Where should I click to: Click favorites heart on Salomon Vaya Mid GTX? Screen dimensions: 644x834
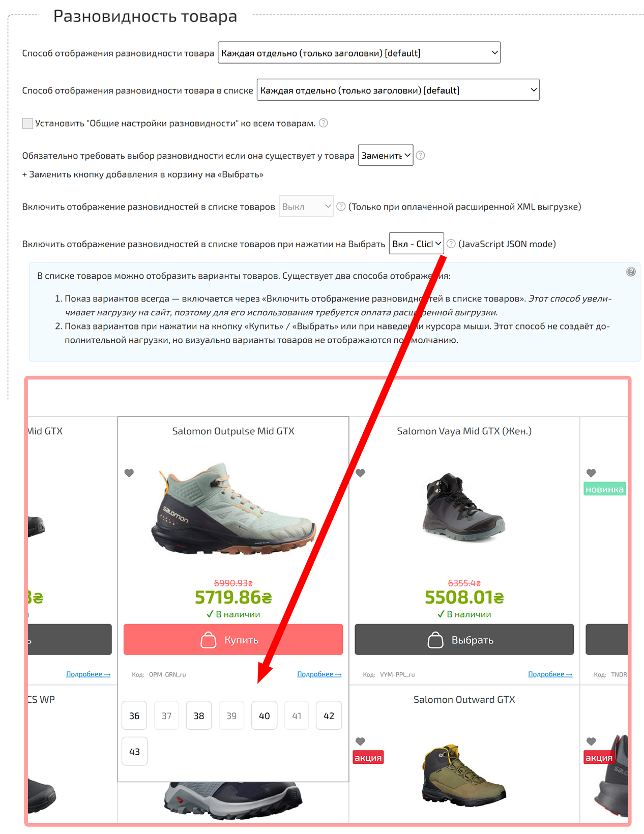pyautogui.click(x=360, y=473)
